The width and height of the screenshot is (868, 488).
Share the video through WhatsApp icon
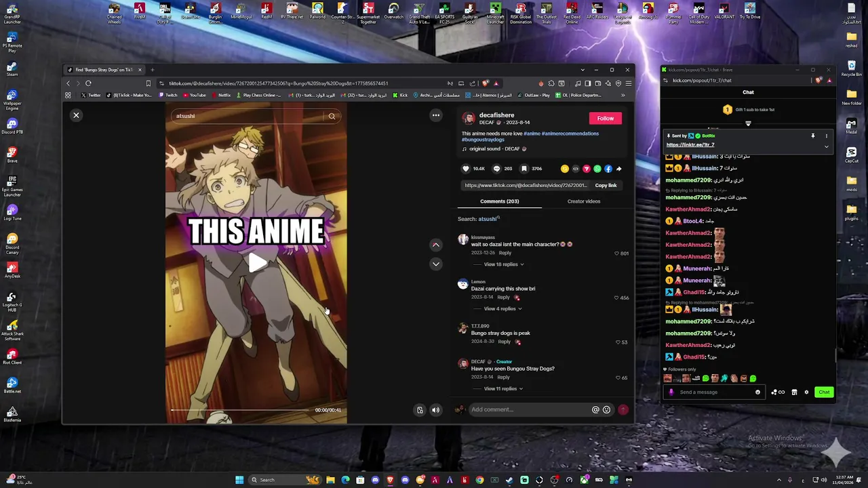point(597,169)
